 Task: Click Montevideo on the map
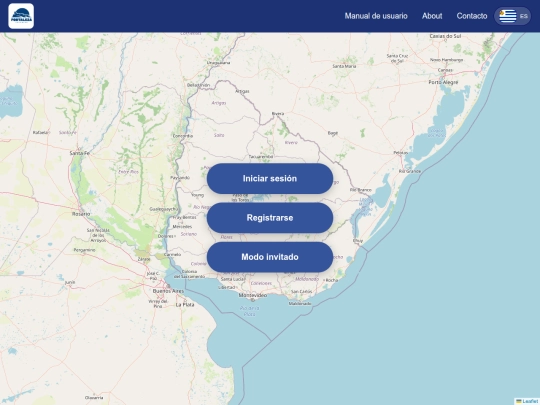253,295
